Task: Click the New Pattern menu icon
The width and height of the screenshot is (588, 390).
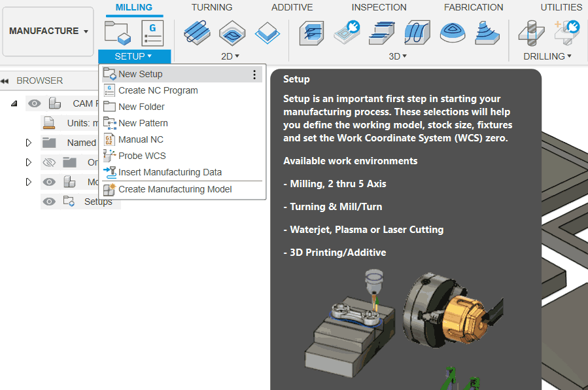Action: pyautogui.click(x=109, y=123)
